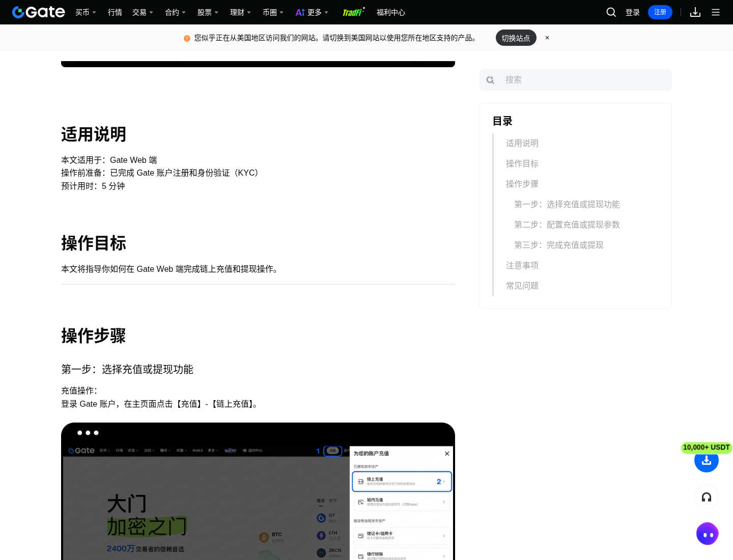Expand the 交易 dropdown menu
733x560 pixels.
click(143, 12)
